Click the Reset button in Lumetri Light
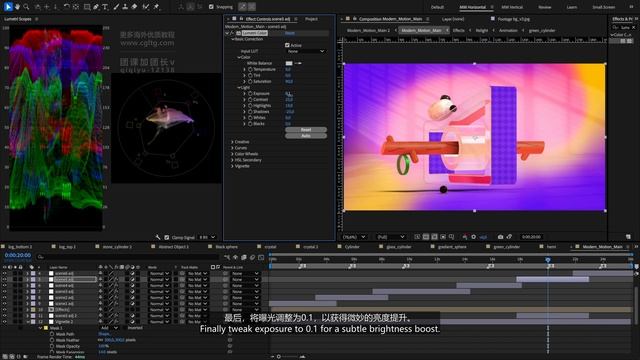The height and width of the screenshot is (360, 640). tap(306, 129)
